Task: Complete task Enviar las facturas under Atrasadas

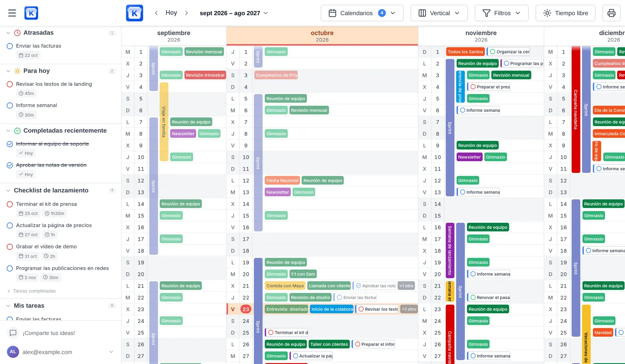Action: point(10,46)
